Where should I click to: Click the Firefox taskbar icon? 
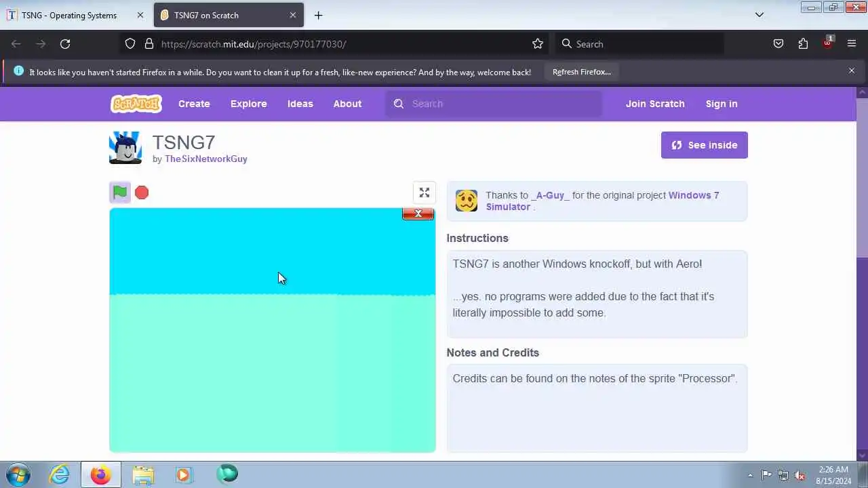[x=101, y=474]
